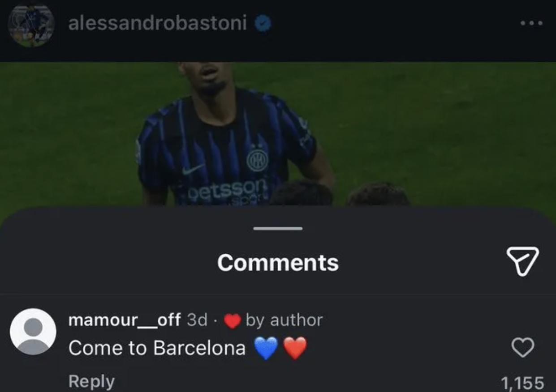Tap the blue heart emoji in comment
This screenshot has width=556, height=392.
click(x=266, y=348)
